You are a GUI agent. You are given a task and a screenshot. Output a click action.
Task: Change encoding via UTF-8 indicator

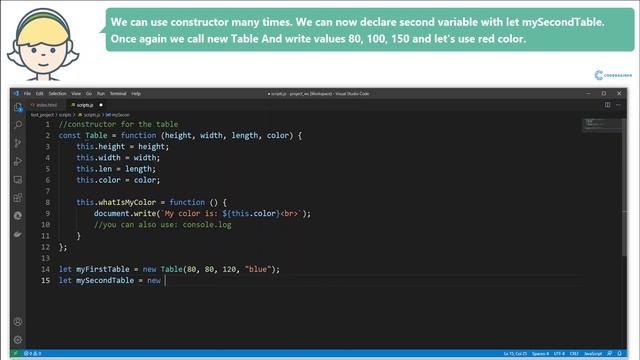559,353
